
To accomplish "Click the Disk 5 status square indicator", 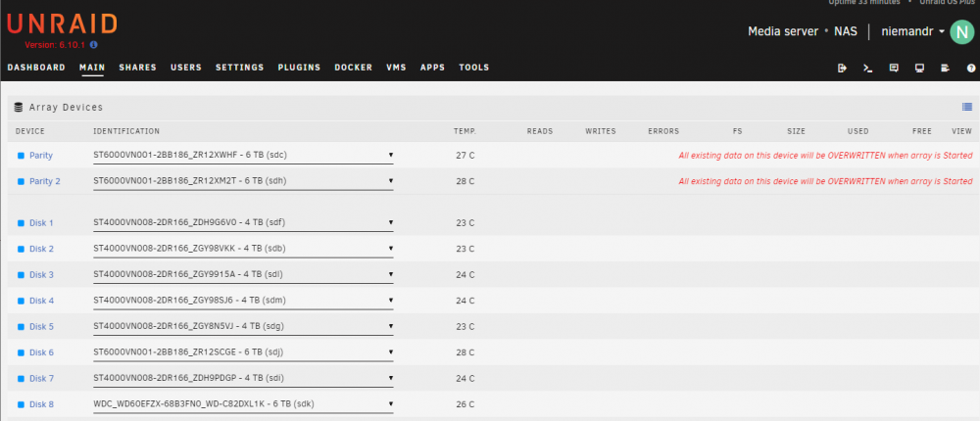I will click(21, 327).
